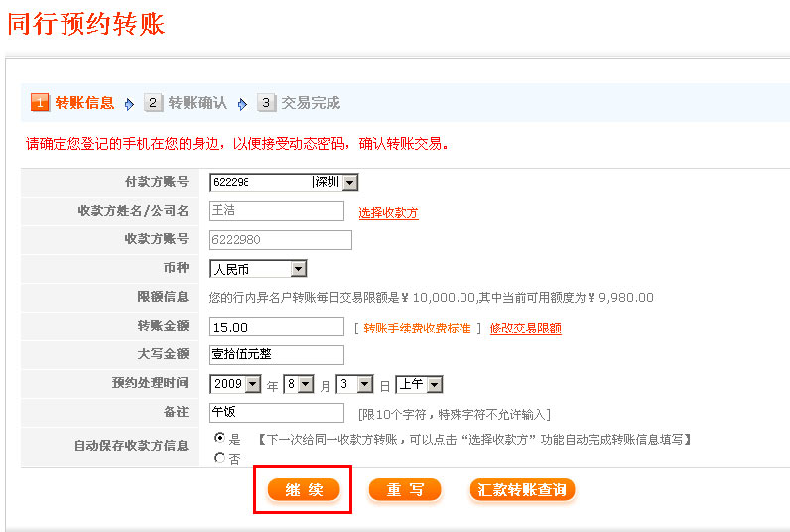Expand the 上午 time period dropdown
The image size is (790, 532).
(434, 384)
